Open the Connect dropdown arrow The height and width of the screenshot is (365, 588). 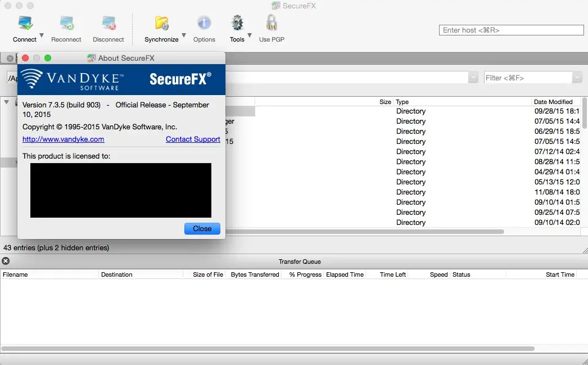click(42, 35)
